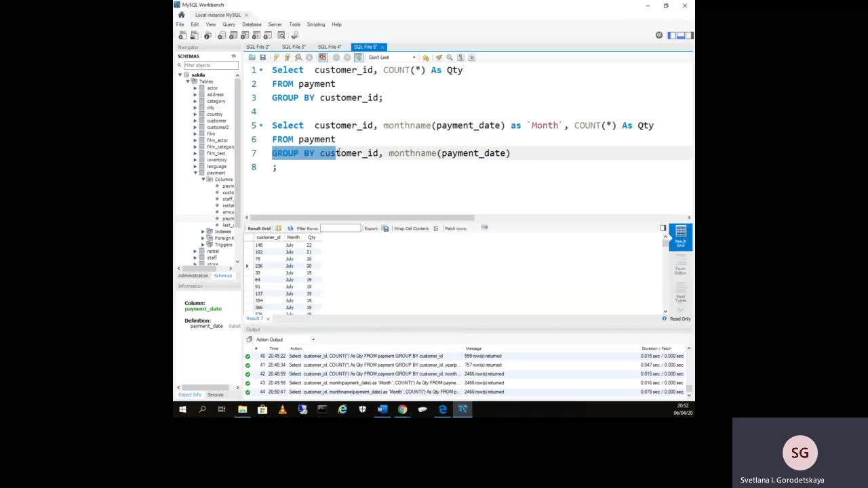Select the Field Types panel icon
This screenshot has width=868, height=488.
point(680,293)
